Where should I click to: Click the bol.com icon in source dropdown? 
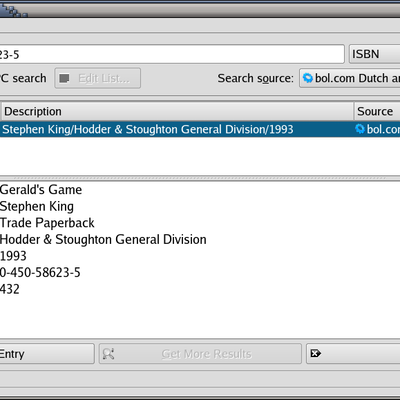coord(308,78)
